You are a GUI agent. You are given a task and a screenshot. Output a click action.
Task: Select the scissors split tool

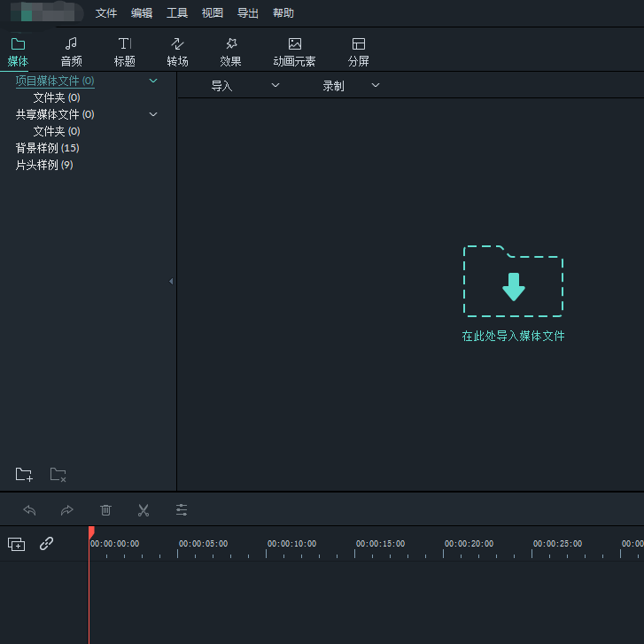[144, 510]
